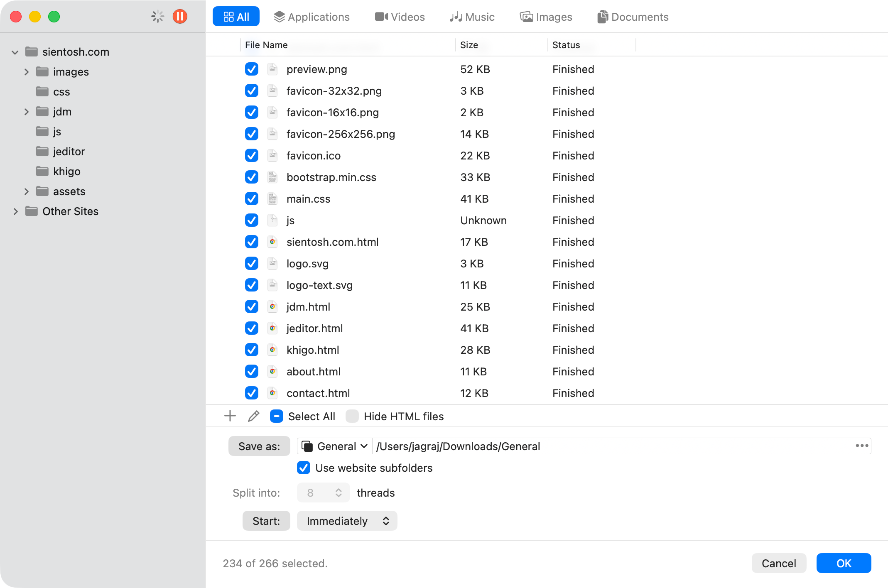Add a new file with the plus icon
The height and width of the screenshot is (588, 888).
(x=230, y=416)
